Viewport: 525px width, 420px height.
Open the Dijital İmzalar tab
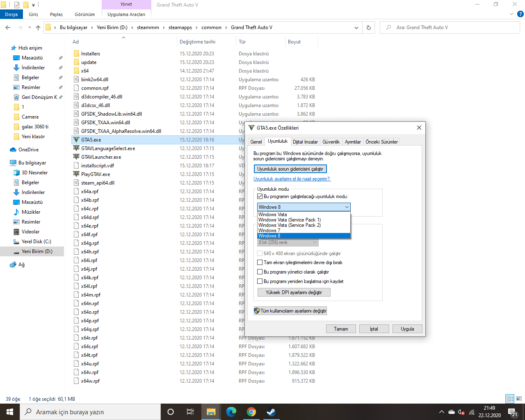tap(305, 142)
